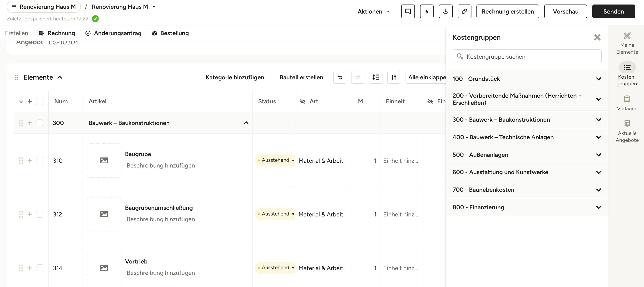Image resolution: width=644 pixels, height=287 pixels.
Task: Click the double chevron expand-all icon in header
Action: point(21,102)
